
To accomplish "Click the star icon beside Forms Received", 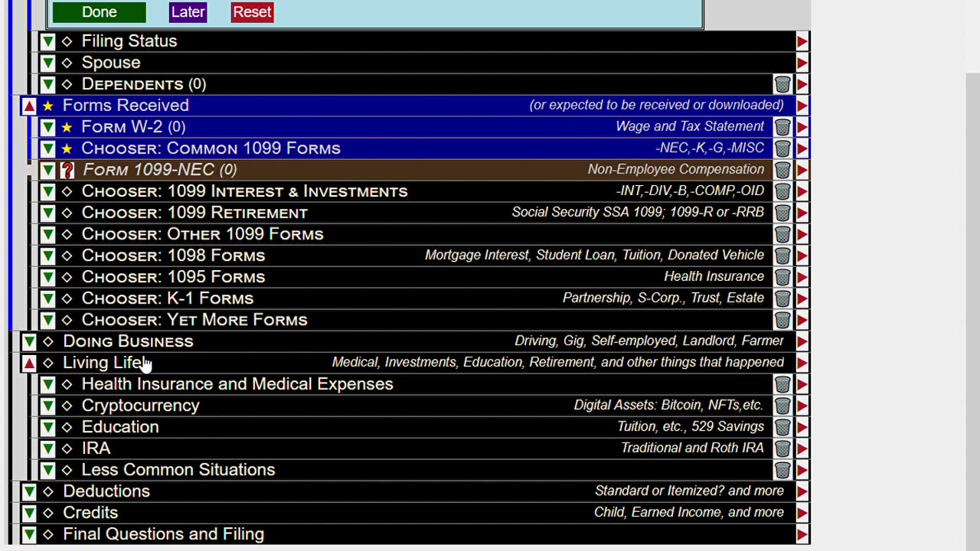I will pos(47,106).
